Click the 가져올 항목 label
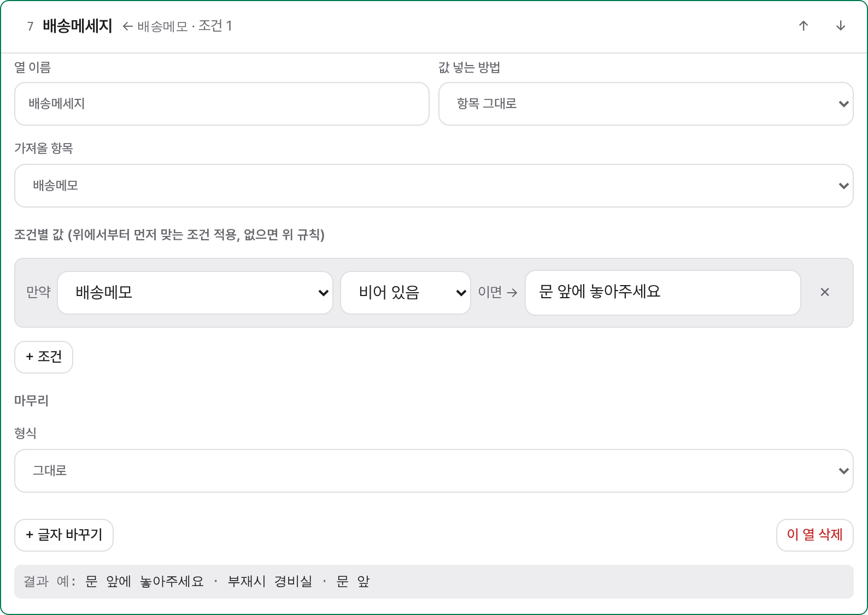The height and width of the screenshot is (615, 868). click(44, 148)
